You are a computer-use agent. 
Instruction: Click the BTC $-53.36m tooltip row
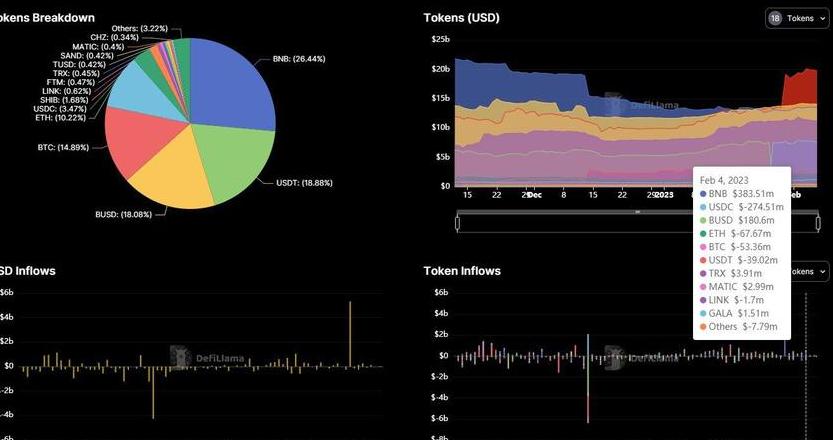click(x=736, y=247)
